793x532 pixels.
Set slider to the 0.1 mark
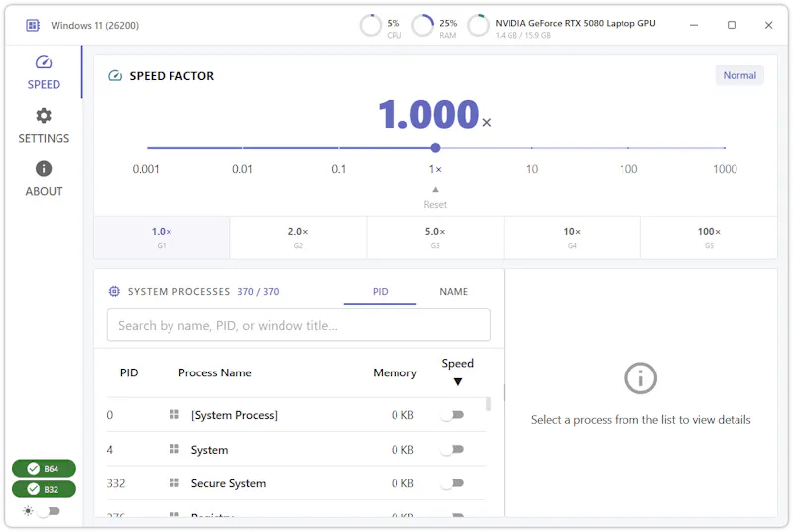tap(339, 148)
